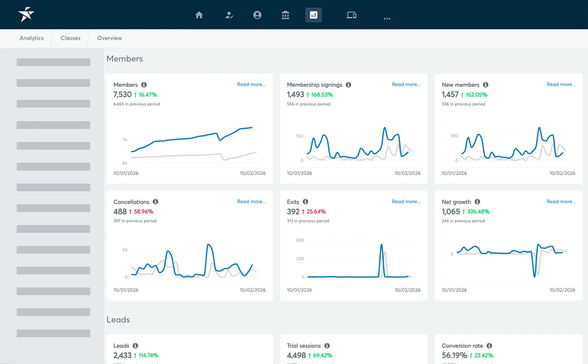Screen dimensions: 588x364
Task: Open the Overview tab
Action: (109, 38)
